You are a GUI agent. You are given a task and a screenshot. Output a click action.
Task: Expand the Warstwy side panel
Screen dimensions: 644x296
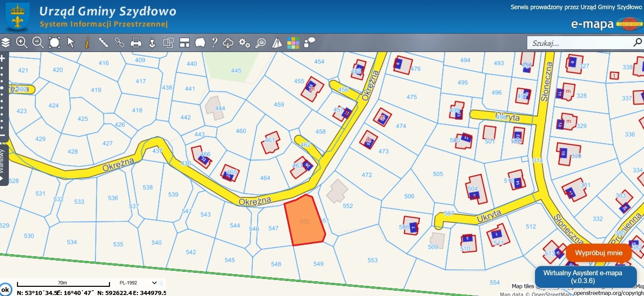click(x=3, y=165)
